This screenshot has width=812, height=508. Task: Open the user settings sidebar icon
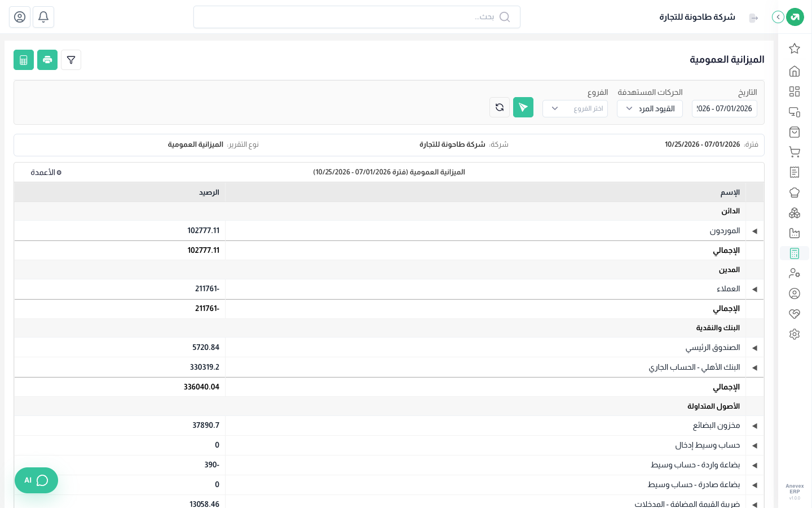tap(795, 273)
